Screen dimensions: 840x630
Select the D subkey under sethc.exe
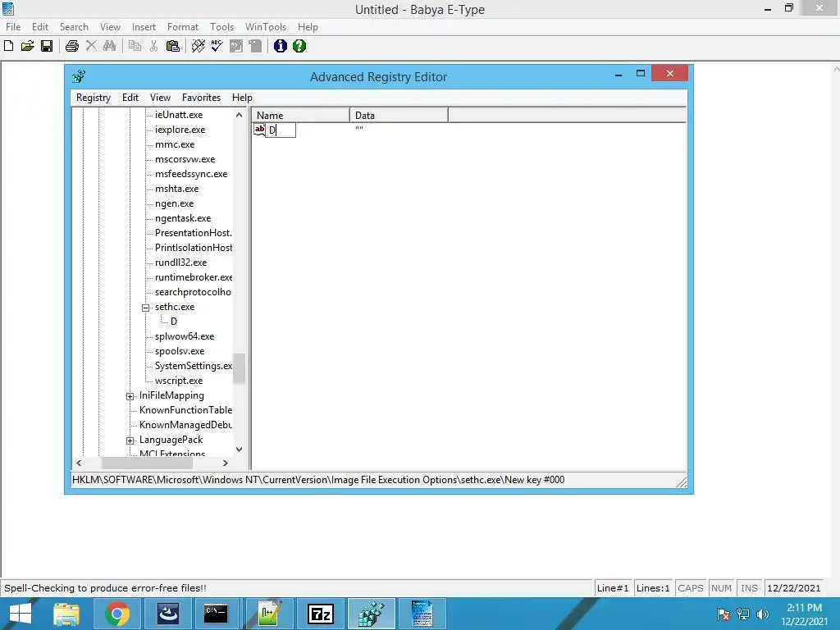tap(174, 322)
